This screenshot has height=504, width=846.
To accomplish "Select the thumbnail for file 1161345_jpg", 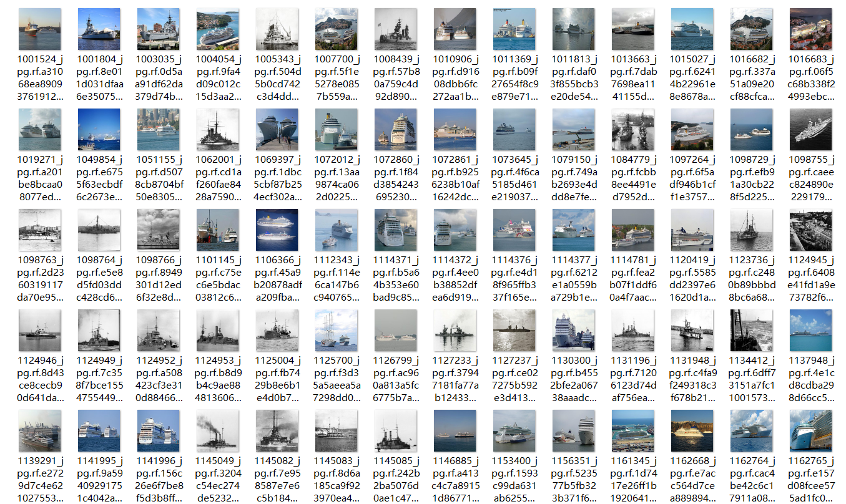I will 632,430.
